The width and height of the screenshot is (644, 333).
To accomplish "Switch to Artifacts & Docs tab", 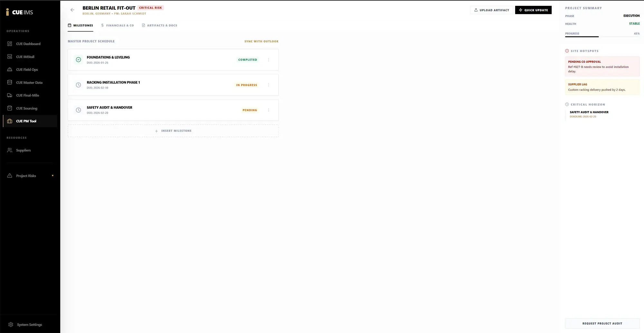I will point(159,25).
